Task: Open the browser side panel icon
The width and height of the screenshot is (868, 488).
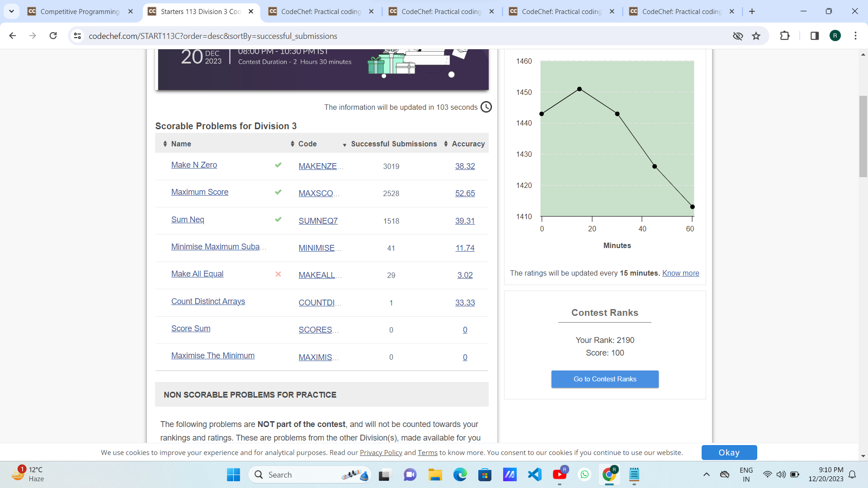Action: point(814,36)
